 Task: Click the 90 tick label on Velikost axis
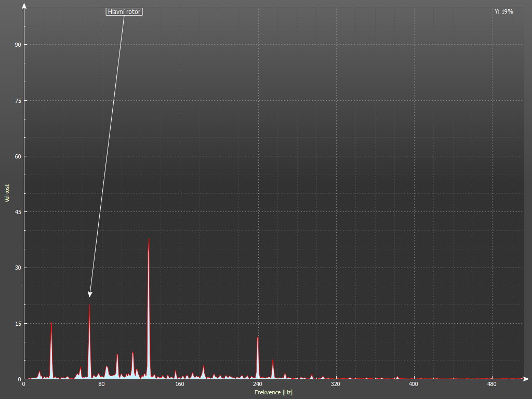17,45
